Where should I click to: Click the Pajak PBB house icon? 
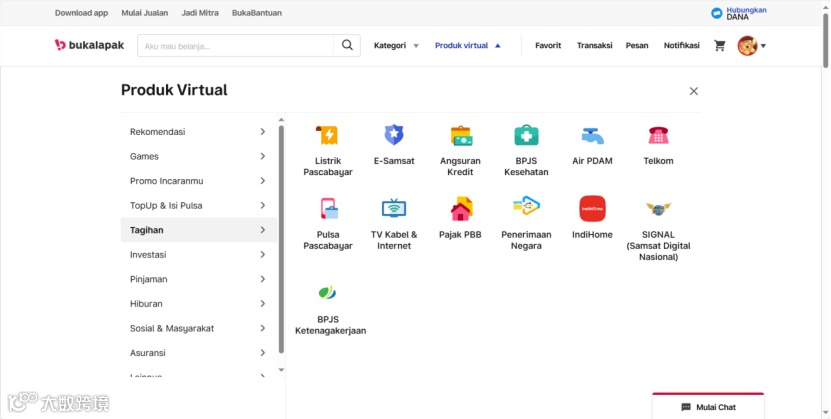461,209
